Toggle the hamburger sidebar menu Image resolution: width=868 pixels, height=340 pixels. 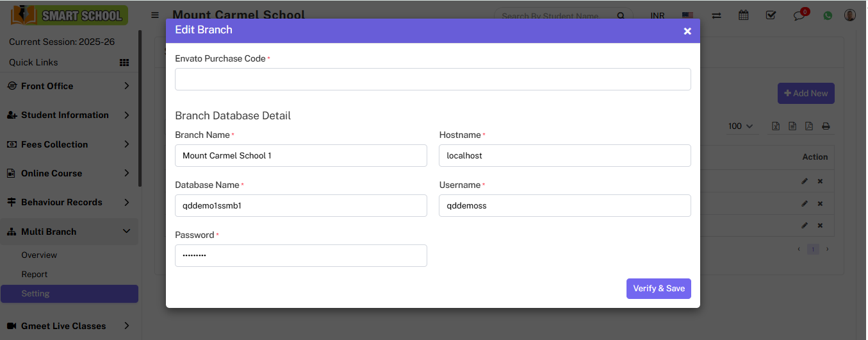tap(155, 15)
